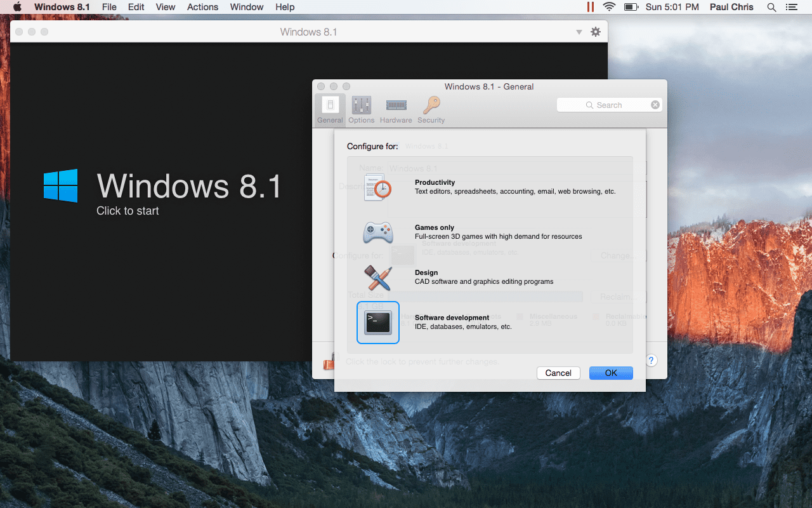The height and width of the screenshot is (508, 812).
Task: Open the Window menu
Action: (x=247, y=7)
